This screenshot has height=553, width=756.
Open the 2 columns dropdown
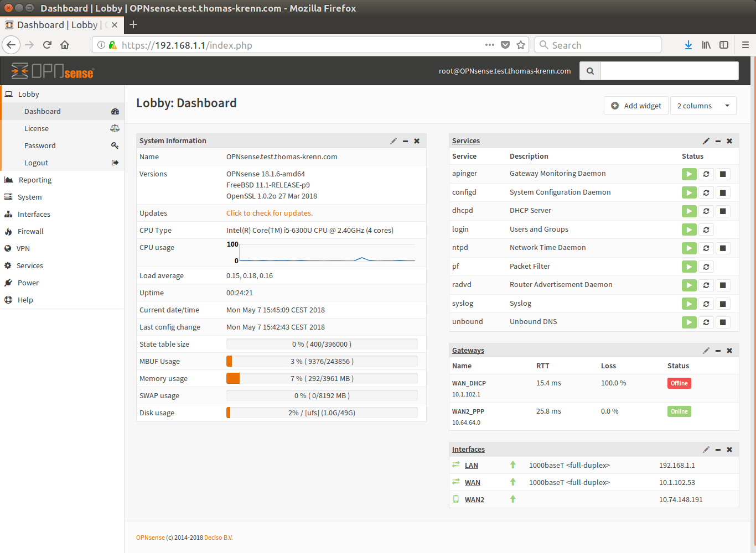click(703, 106)
